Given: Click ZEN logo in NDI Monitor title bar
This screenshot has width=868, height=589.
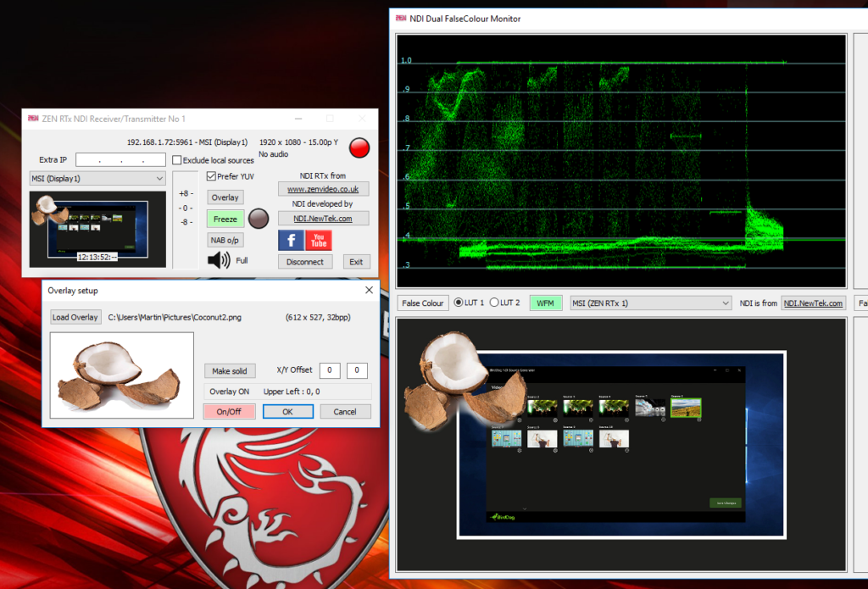Looking at the screenshot, I should (401, 19).
